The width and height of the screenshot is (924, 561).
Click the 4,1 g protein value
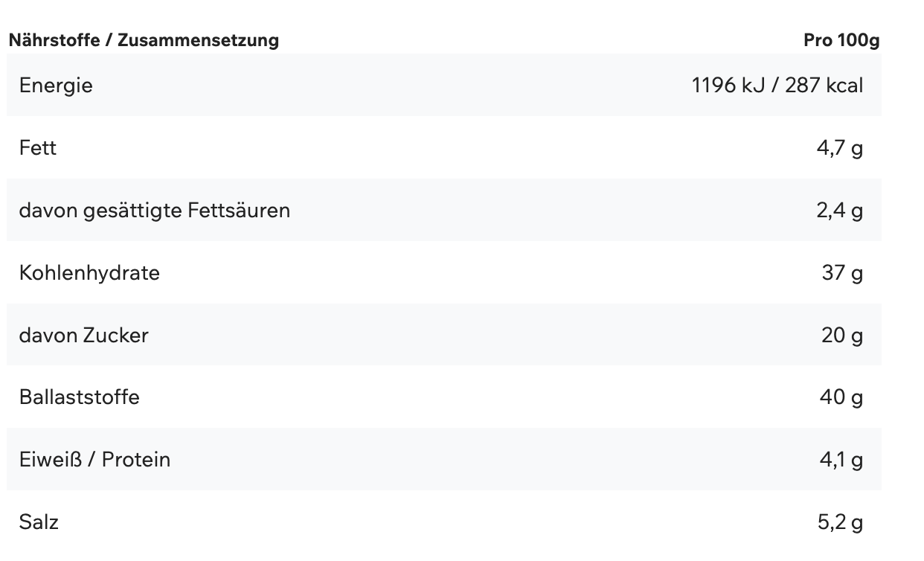[x=841, y=460]
